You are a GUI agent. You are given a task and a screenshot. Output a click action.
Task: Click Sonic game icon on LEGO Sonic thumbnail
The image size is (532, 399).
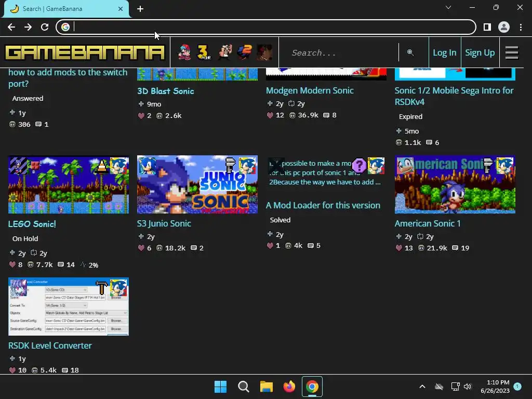click(119, 166)
